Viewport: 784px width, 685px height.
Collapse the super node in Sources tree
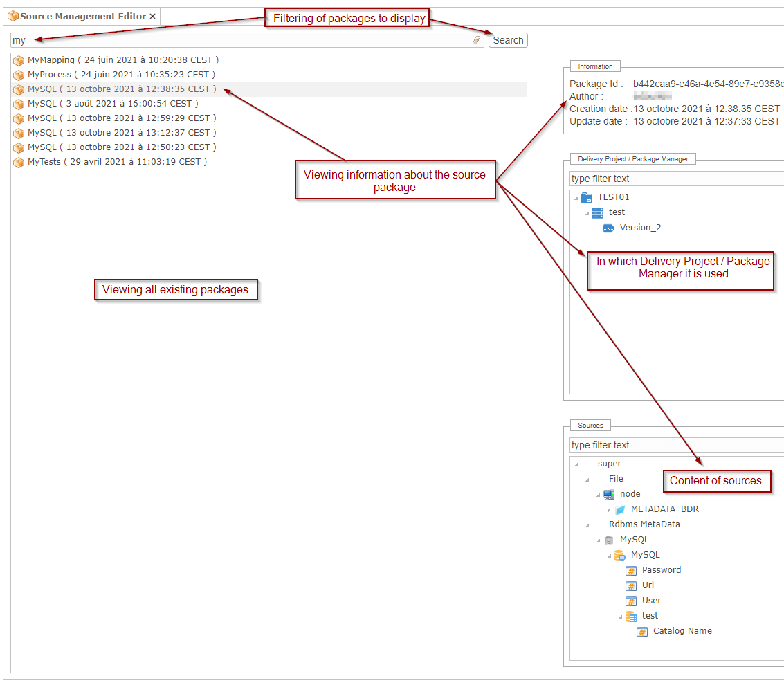click(575, 464)
